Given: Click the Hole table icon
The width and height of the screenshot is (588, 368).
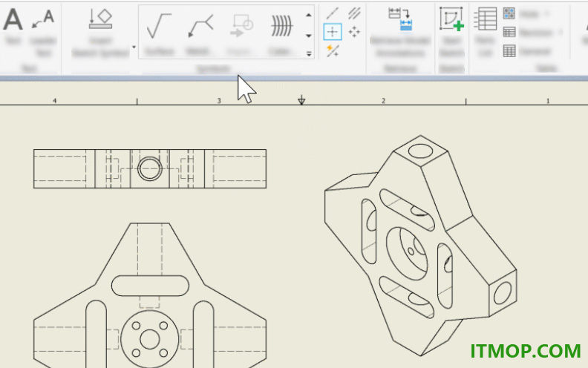Looking at the screenshot, I should tap(509, 14).
